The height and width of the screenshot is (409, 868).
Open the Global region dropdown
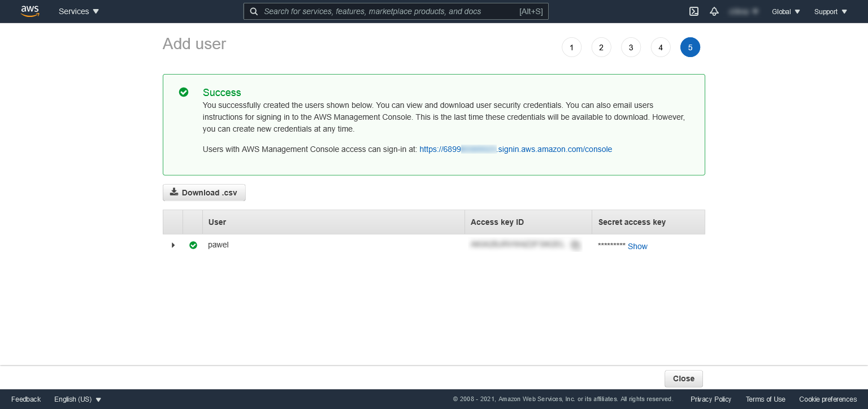pos(786,11)
